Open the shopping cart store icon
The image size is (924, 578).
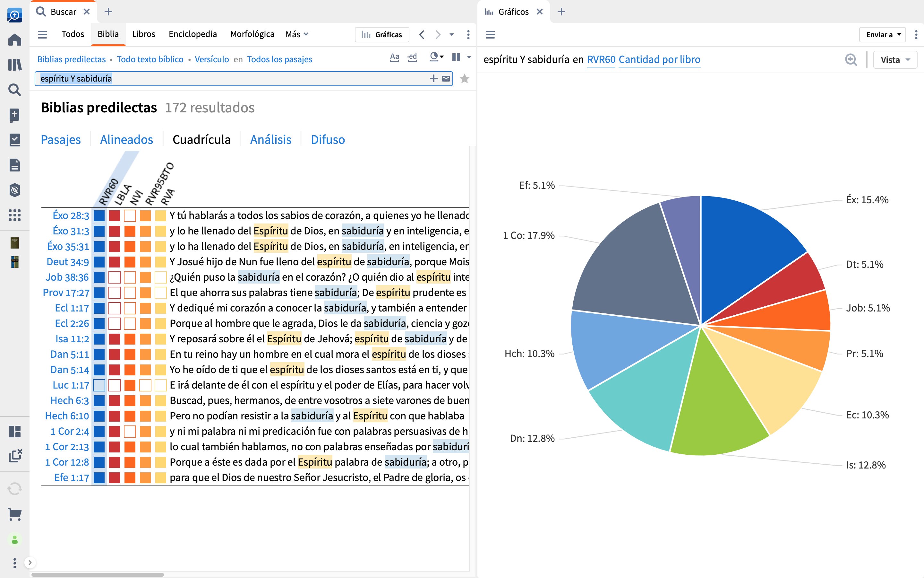pyautogui.click(x=14, y=514)
